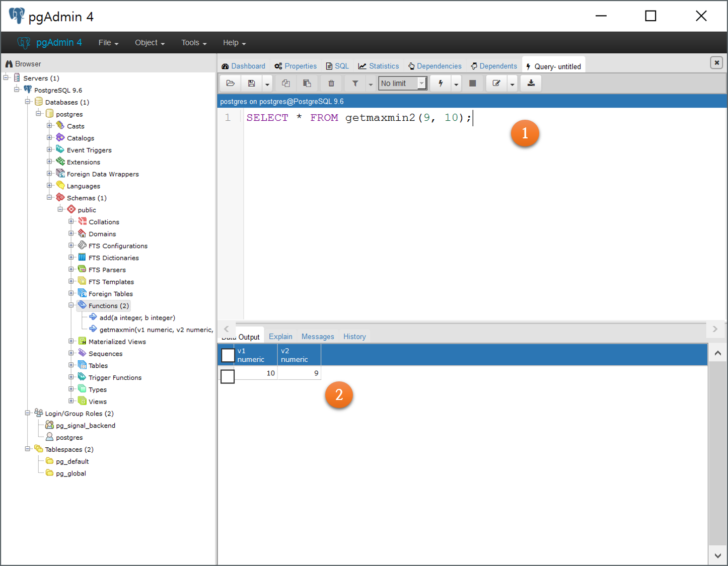Switch to the Dashboard tab
The width and height of the screenshot is (728, 566).
pos(244,66)
